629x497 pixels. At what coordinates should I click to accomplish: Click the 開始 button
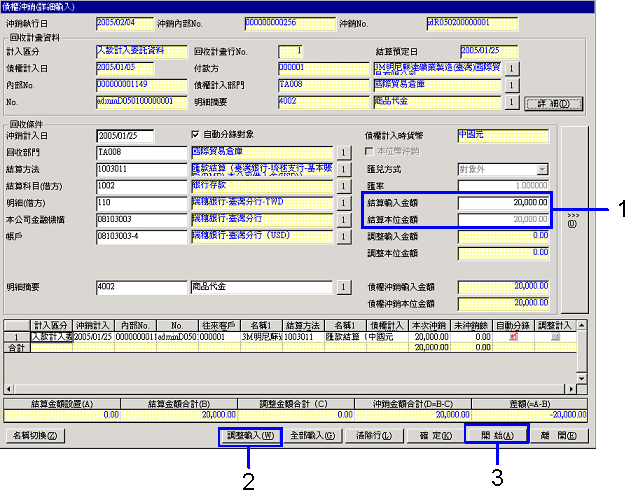(496, 436)
